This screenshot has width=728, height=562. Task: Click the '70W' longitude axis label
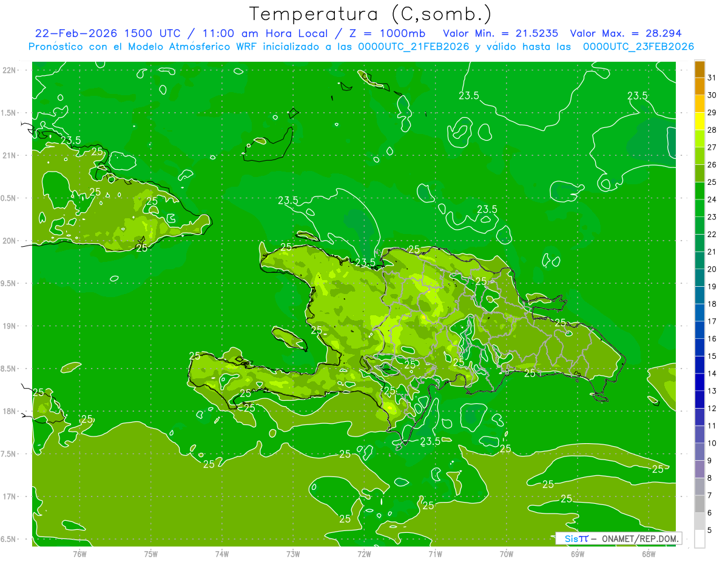pos(507,554)
